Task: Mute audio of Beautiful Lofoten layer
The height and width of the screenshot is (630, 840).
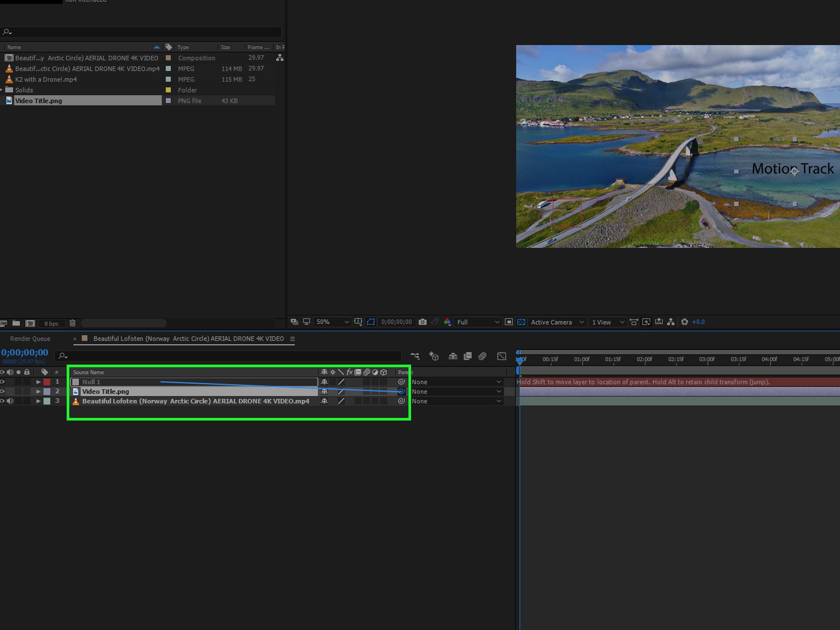Action: [x=10, y=401]
